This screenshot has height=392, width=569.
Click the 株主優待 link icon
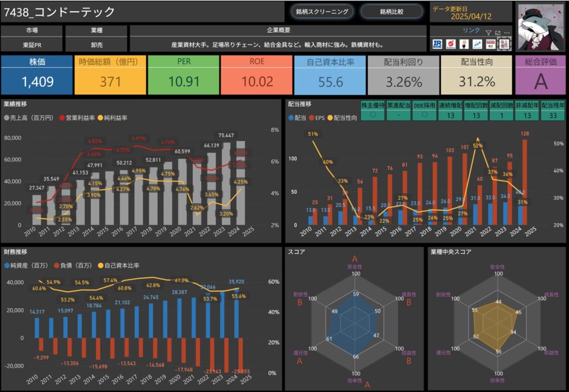[x=504, y=44]
